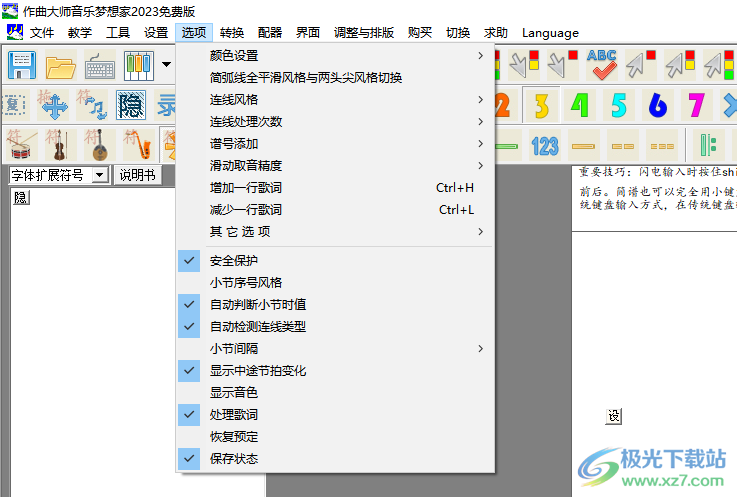Expand the 连线风格 submenu
Image resolution: width=737 pixels, height=497 pixels.
[x=335, y=100]
